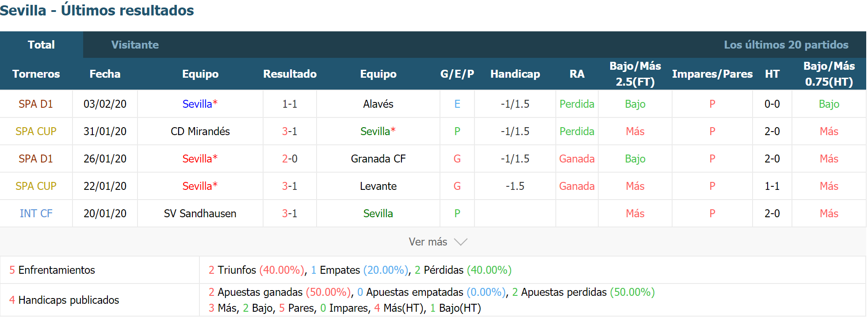Click the Resultado column header
Image resolution: width=868 pixels, height=321 pixels.
[x=290, y=74]
